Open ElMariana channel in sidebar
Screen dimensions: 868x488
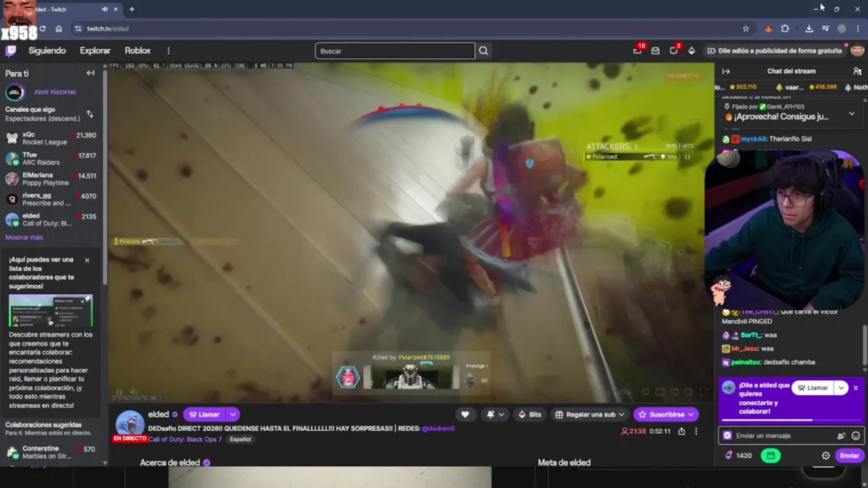point(52,179)
